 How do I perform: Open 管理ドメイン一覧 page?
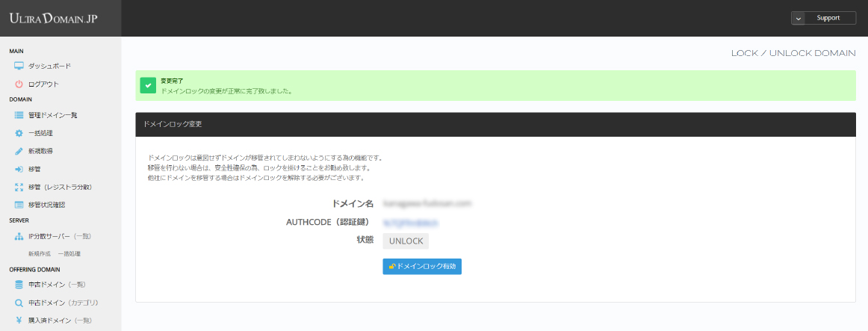[x=52, y=115]
